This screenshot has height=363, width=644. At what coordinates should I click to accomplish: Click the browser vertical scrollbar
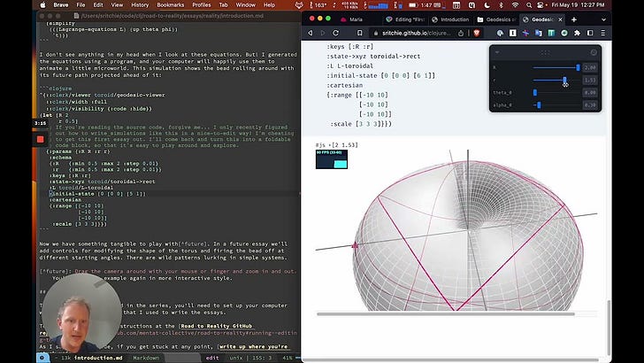click(x=609, y=327)
